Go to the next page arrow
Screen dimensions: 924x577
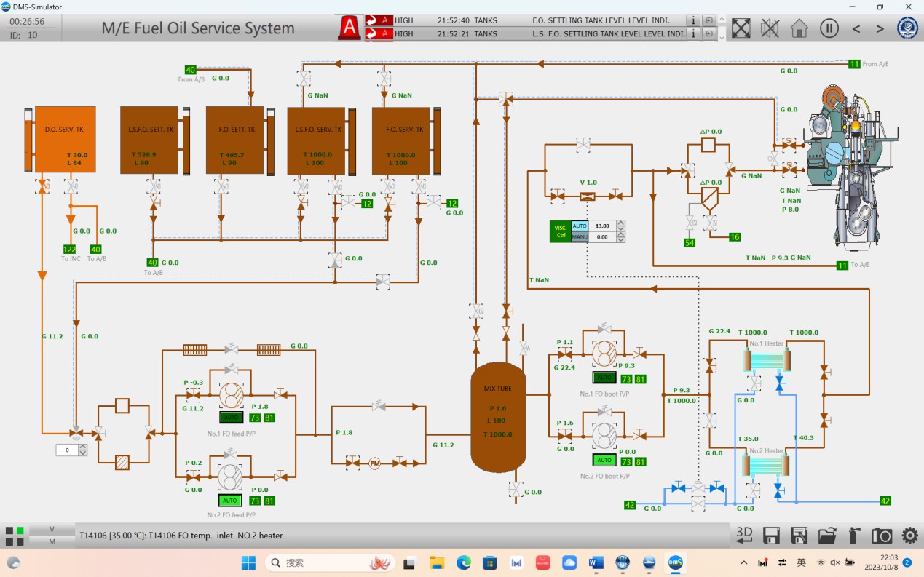coord(880,29)
